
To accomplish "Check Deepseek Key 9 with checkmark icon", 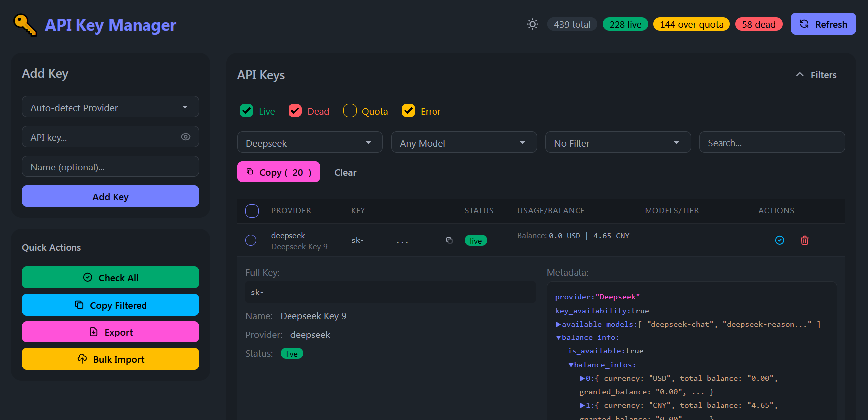I will pyautogui.click(x=780, y=240).
